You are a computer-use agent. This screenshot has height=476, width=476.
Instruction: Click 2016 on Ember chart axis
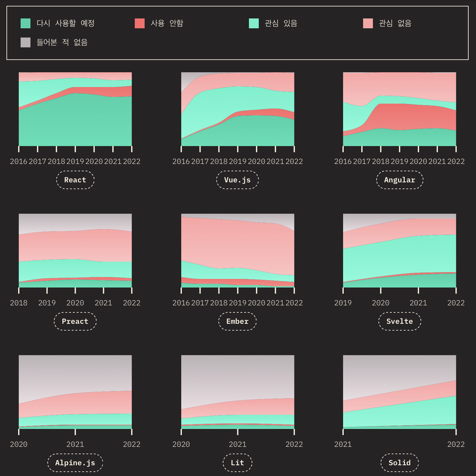click(x=181, y=303)
